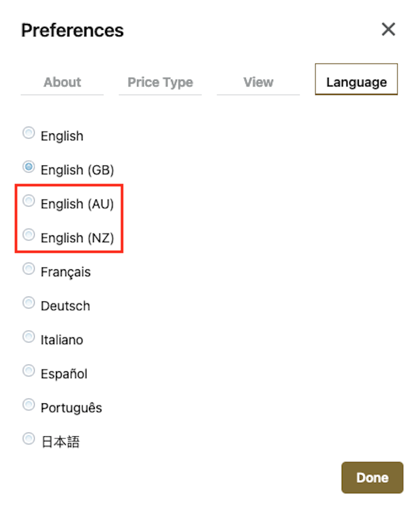
Task: Select the Português radio button
Action: [29, 405]
